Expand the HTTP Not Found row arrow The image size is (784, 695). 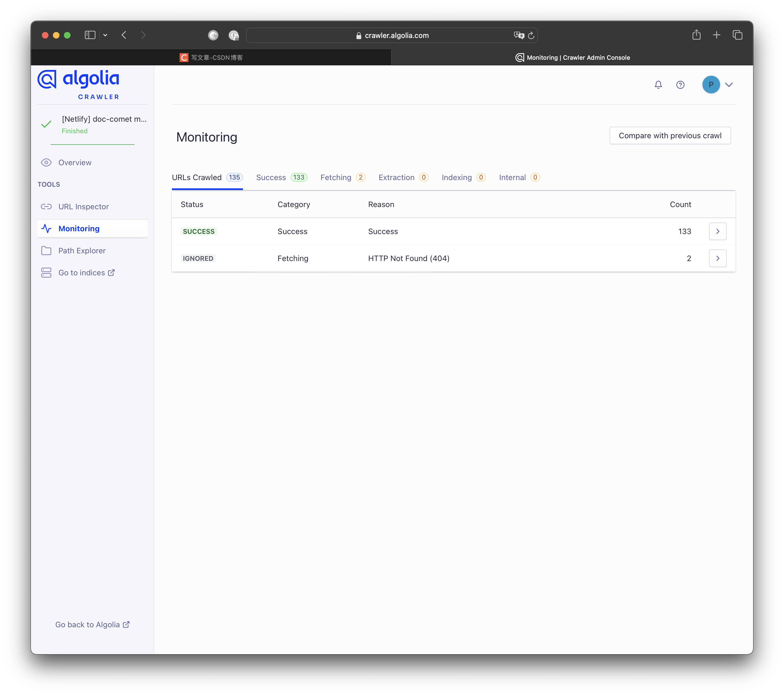click(x=717, y=258)
